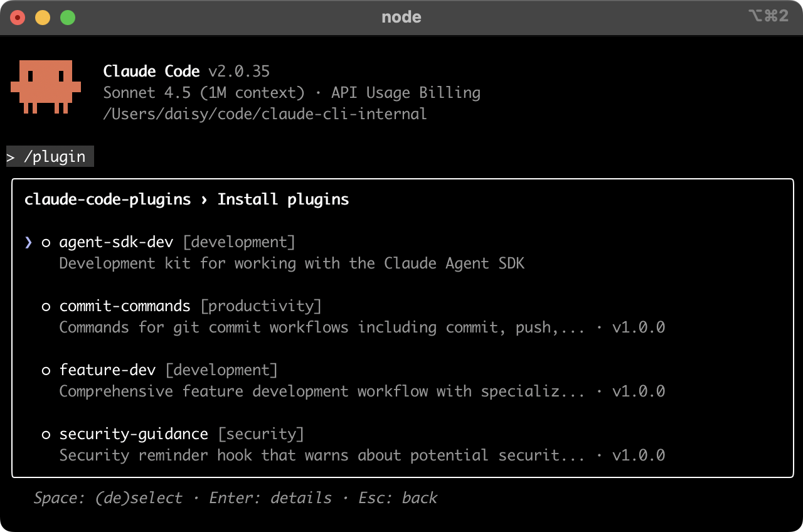
Task: Click the Esc: back hint
Action: point(398,498)
